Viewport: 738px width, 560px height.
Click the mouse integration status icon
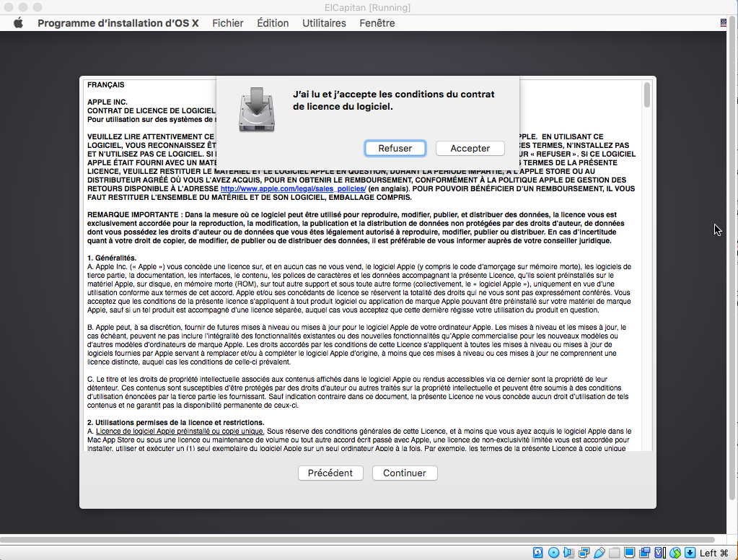coord(675,553)
